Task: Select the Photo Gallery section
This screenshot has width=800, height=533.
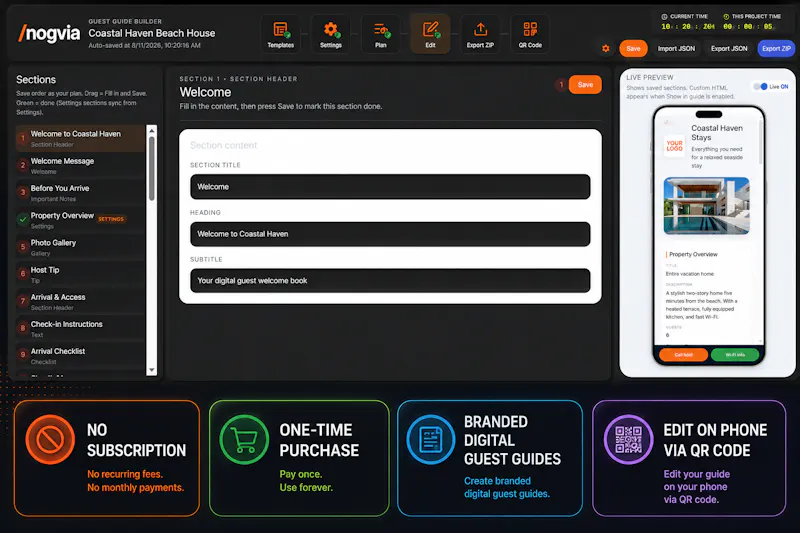Action: [x=81, y=247]
